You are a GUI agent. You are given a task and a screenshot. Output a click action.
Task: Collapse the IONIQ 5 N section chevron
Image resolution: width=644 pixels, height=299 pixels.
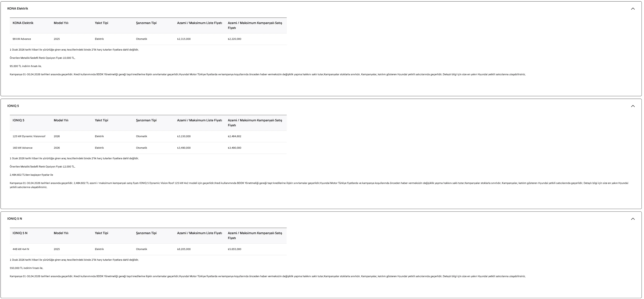tap(633, 219)
